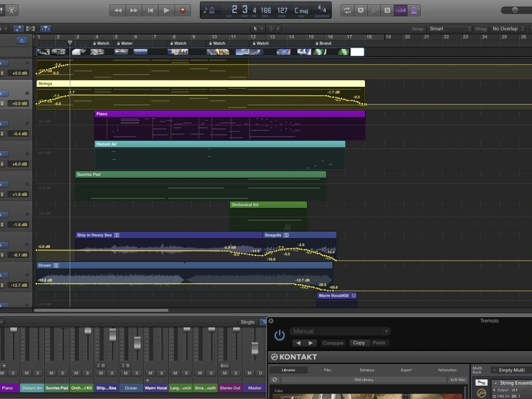Screen dimensions: 532x399
Task: Click the Rewind transport button
Action: pos(118,11)
